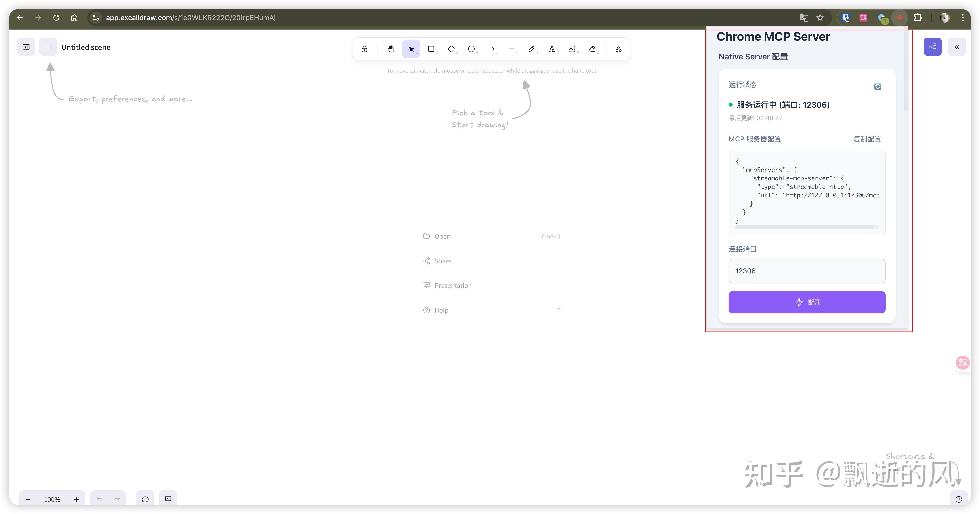Click the purple 断开 disconnect button
Viewport: 980px width, 514px height.
coord(807,302)
